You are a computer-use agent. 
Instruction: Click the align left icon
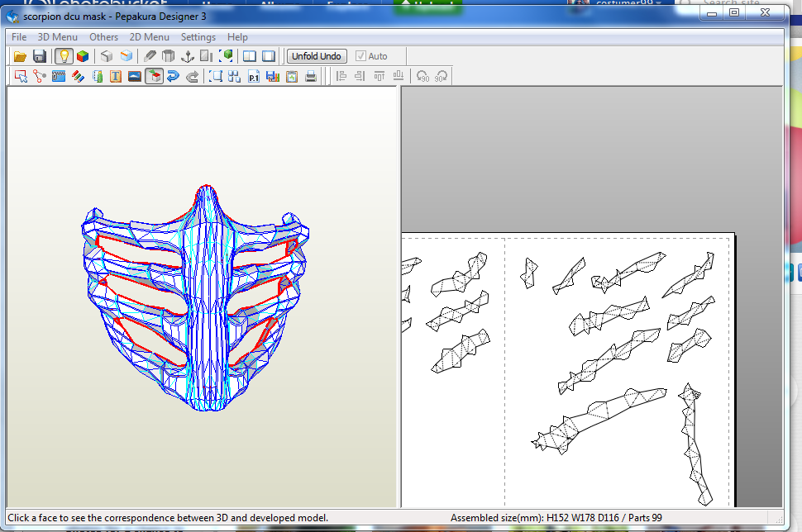341,77
